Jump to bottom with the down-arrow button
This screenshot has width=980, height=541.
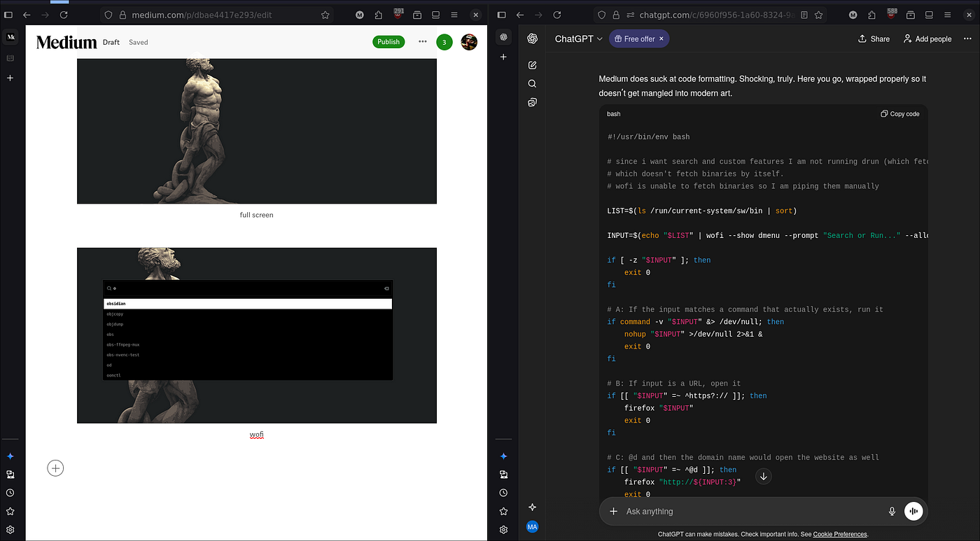click(764, 477)
